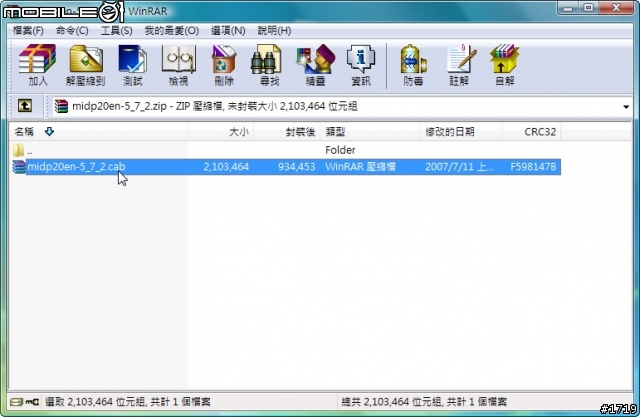Run the 測試 (Test) archive tool
640x417 pixels.
pos(133,65)
